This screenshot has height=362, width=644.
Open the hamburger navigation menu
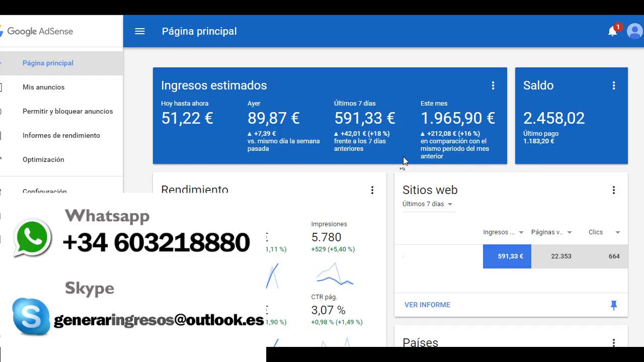(140, 31)
